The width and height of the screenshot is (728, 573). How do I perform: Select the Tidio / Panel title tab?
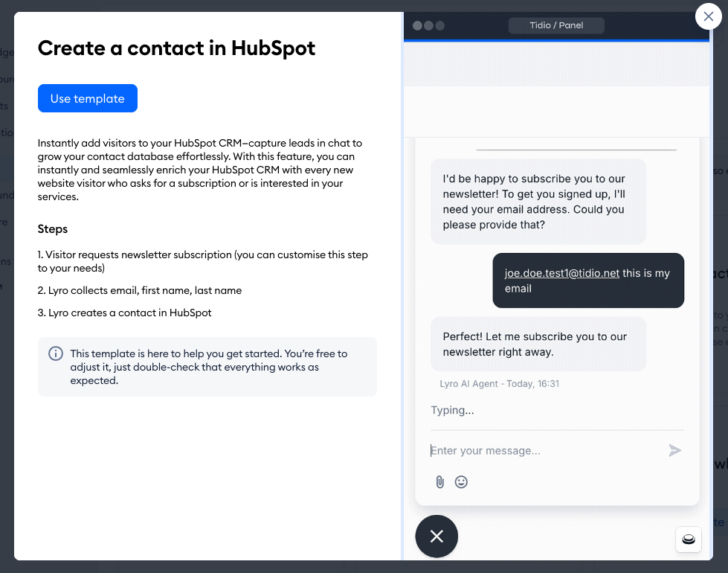(556, 25)
